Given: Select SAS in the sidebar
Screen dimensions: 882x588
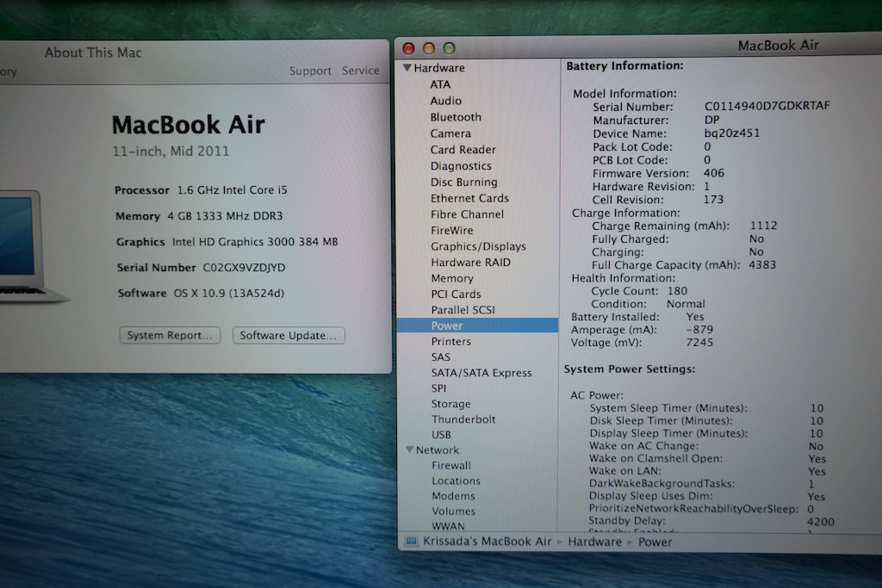Looking at the screenshot, I should 440,357.
